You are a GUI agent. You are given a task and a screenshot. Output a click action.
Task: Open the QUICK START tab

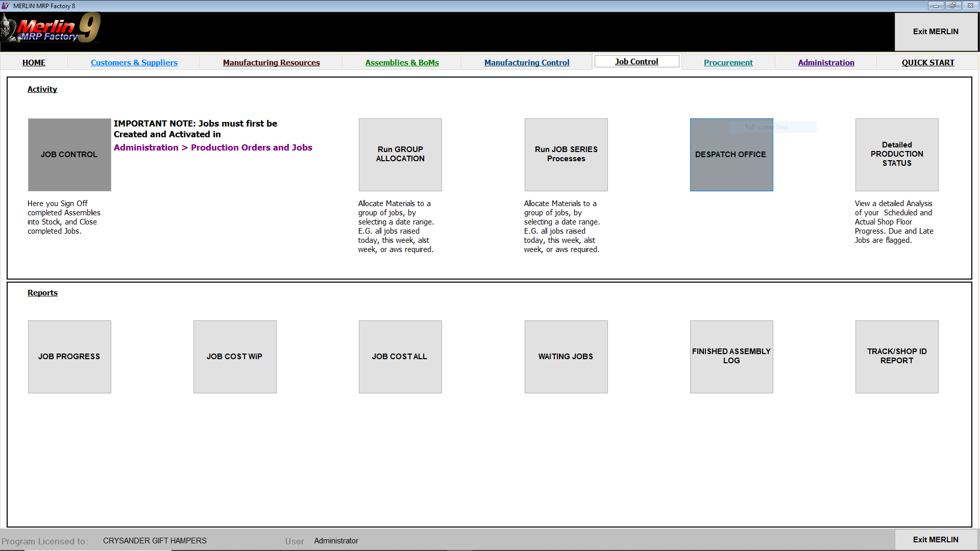tap(928, 62)
